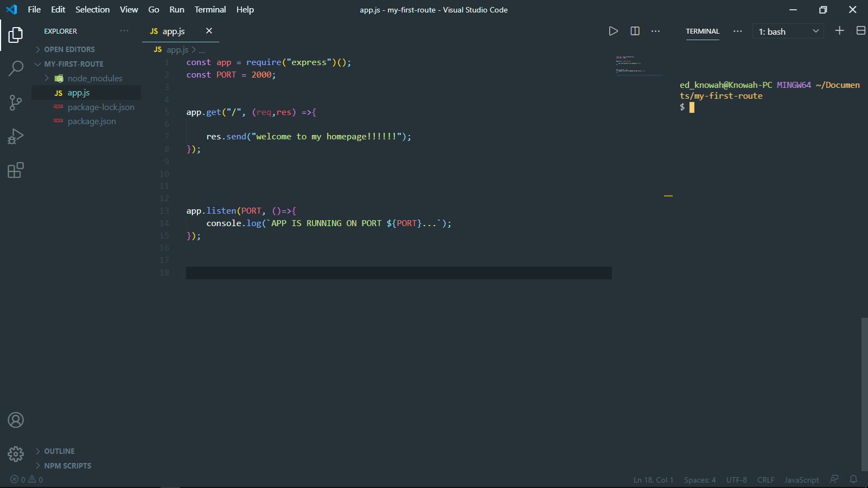The height and width of the screenshot is (488, 868).
Task: Click the breadcrumb ellipsis after app.js
Action: tap(202, 50)
